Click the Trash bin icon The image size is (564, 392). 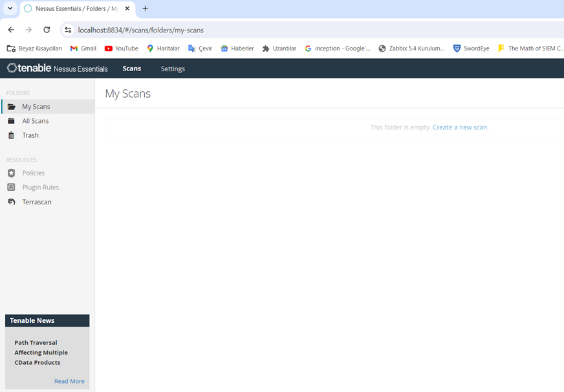tap(11, 135)
